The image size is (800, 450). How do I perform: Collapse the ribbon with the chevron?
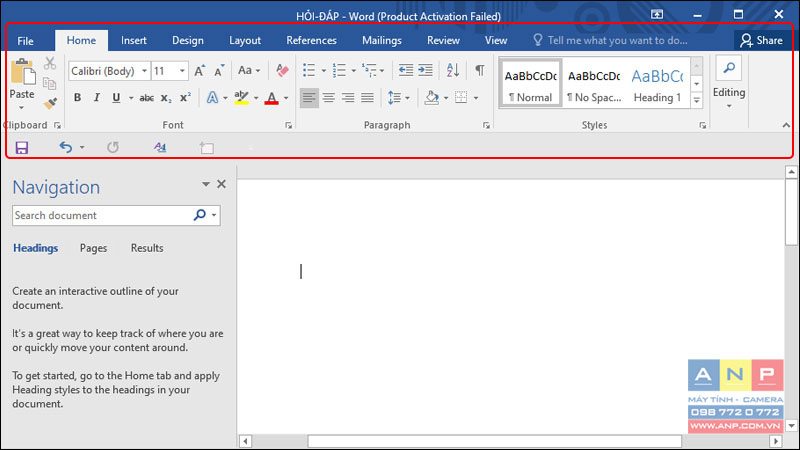tap(786, 125)
